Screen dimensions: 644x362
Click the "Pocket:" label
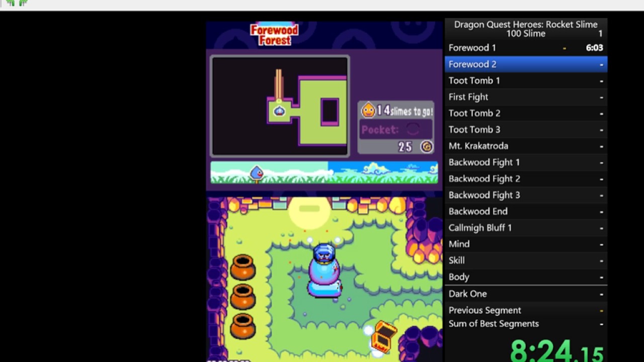click(x=380, y=130)
